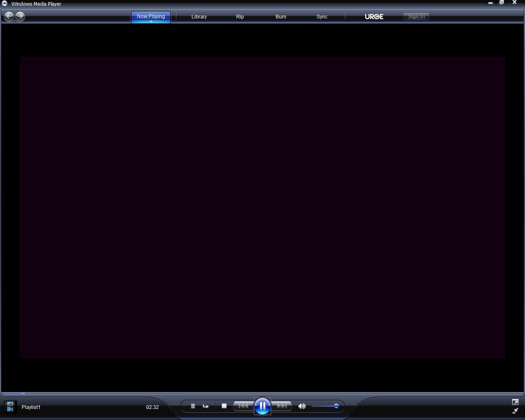Go forward with the forward arrow
Viewport: 525px width, 420px height.
(x=20, y=16)
